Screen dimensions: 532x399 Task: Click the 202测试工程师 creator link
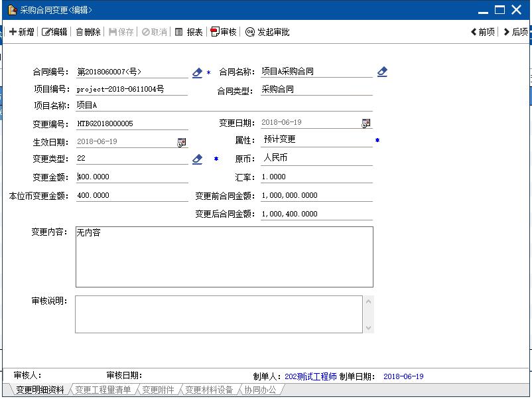point(310,376)
